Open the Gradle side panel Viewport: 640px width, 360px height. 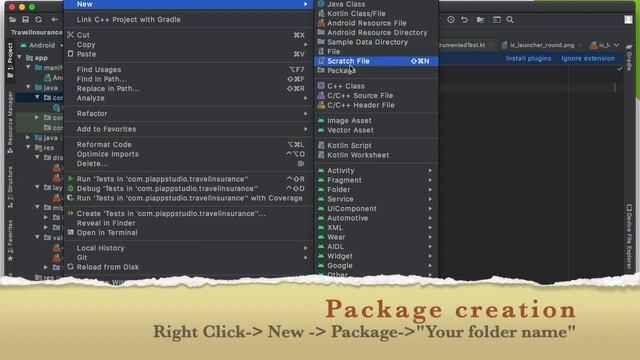(x=629, y=58)
